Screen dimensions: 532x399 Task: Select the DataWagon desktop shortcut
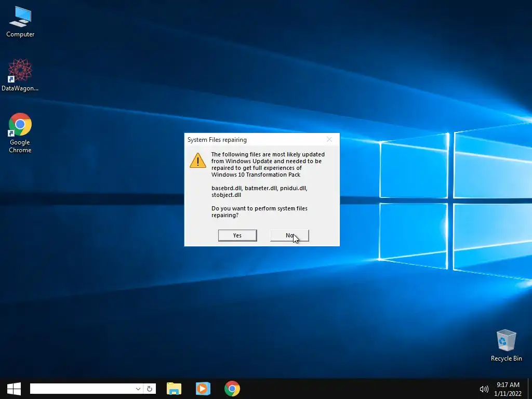tap(20, 75)
